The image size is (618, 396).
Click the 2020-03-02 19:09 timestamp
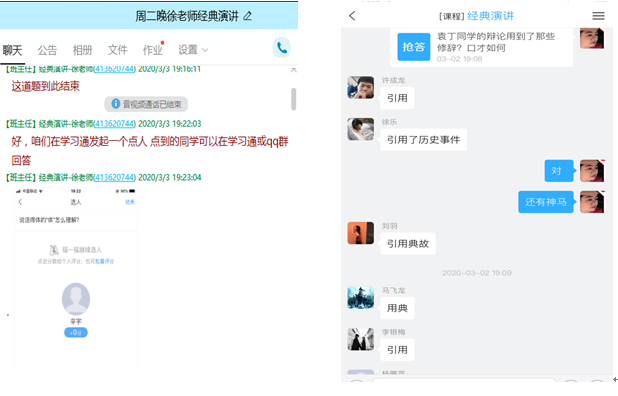pos(477,273)
